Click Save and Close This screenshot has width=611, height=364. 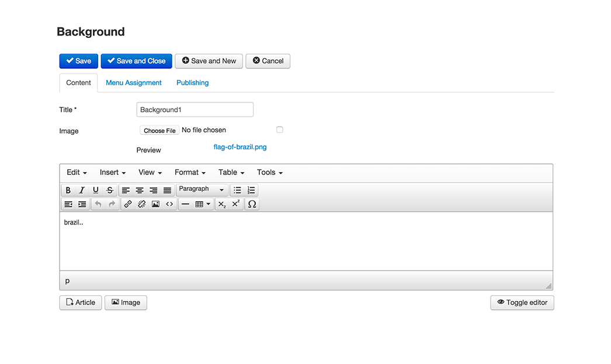136,61
